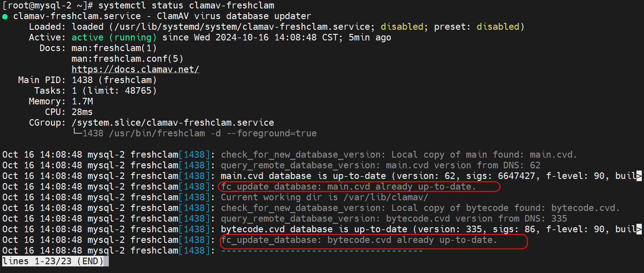Click the CGroup path /system.slice/clamav-freshclam.service

[172, 123]
